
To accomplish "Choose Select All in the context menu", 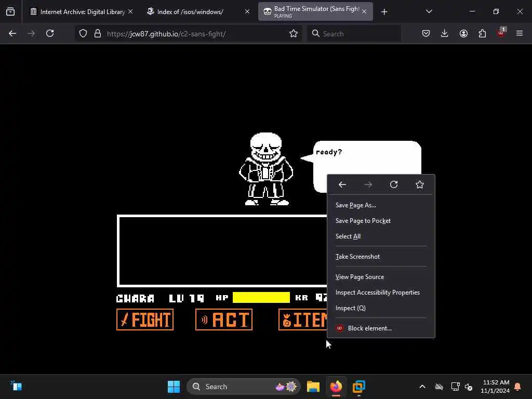I will click(x=381, y=236).
